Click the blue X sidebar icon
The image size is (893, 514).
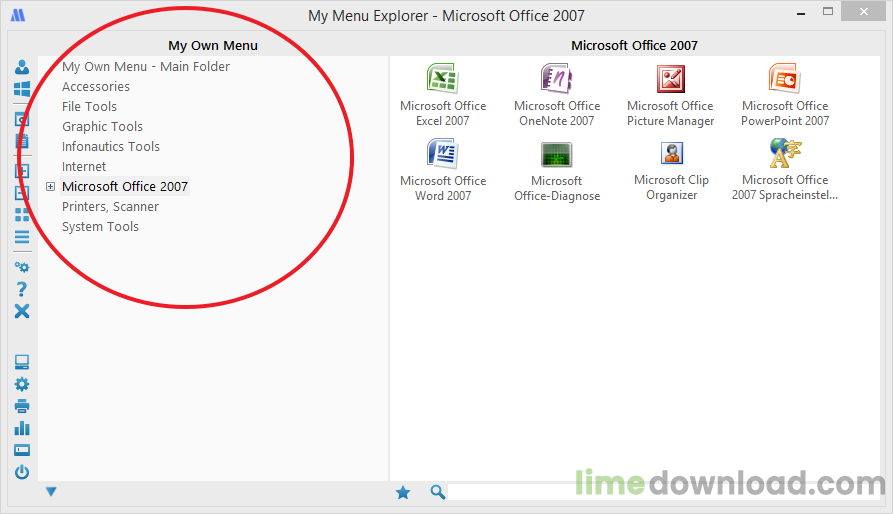click(22, 311)
